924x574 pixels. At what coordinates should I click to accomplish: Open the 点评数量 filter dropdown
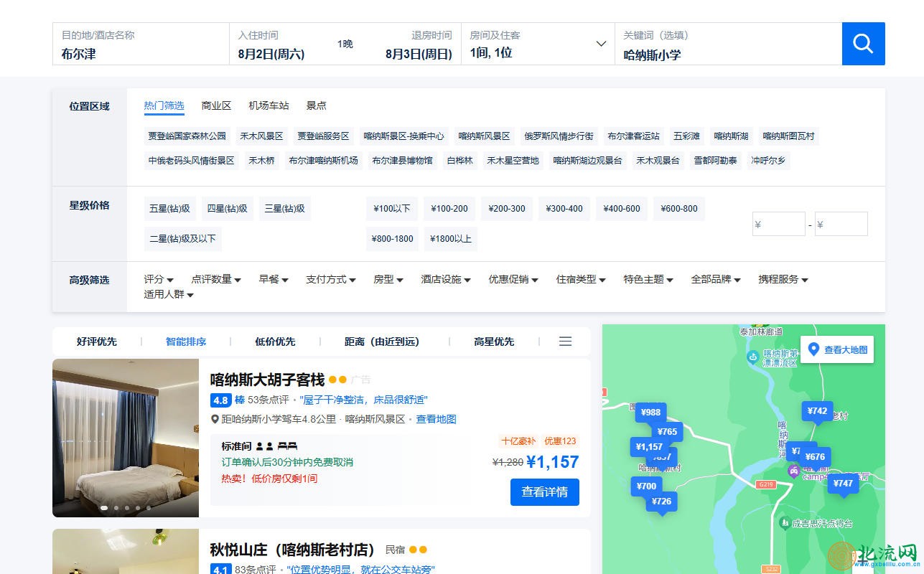coord(216,280)
